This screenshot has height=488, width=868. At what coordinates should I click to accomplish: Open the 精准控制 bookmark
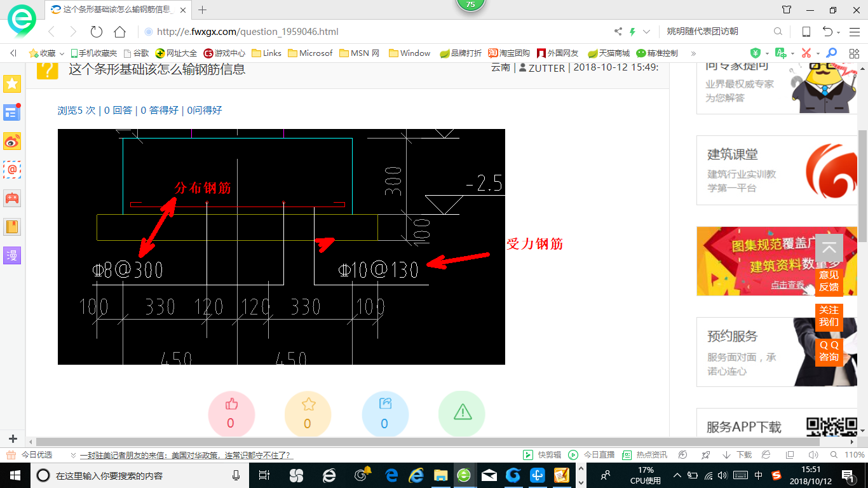point(657,53)
